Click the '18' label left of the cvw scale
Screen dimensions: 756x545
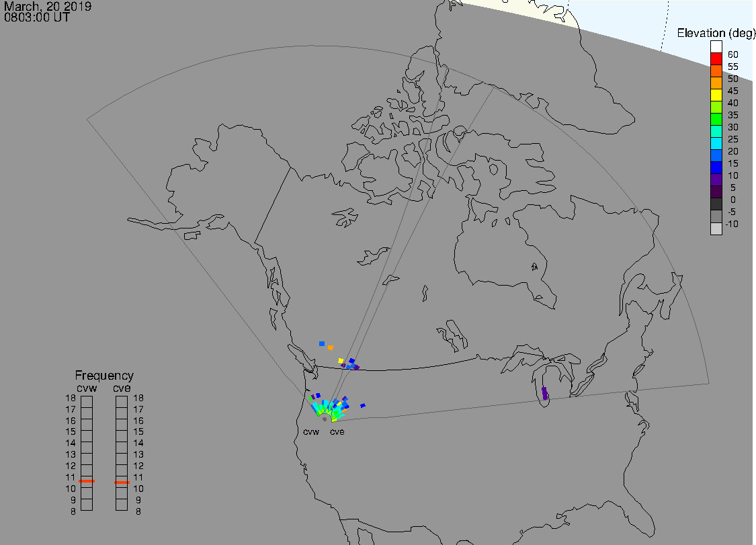[x=71, y=399]
